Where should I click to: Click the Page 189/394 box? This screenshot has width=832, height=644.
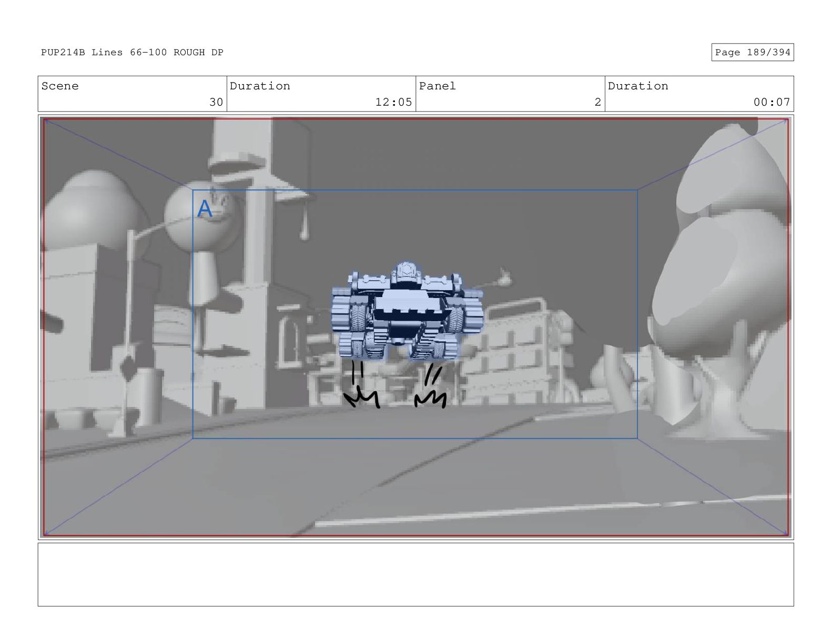pyautogui.click(x=752, y=52)
